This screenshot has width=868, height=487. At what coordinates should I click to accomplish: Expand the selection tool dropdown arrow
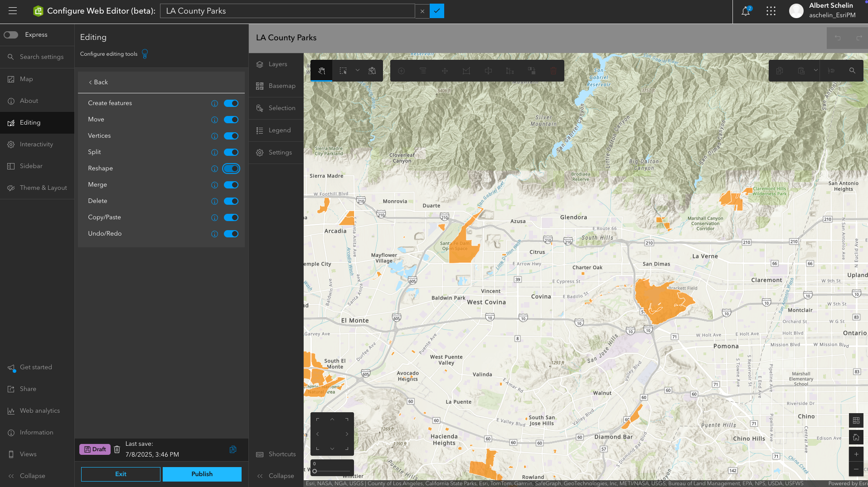click(x=358, y=71)
